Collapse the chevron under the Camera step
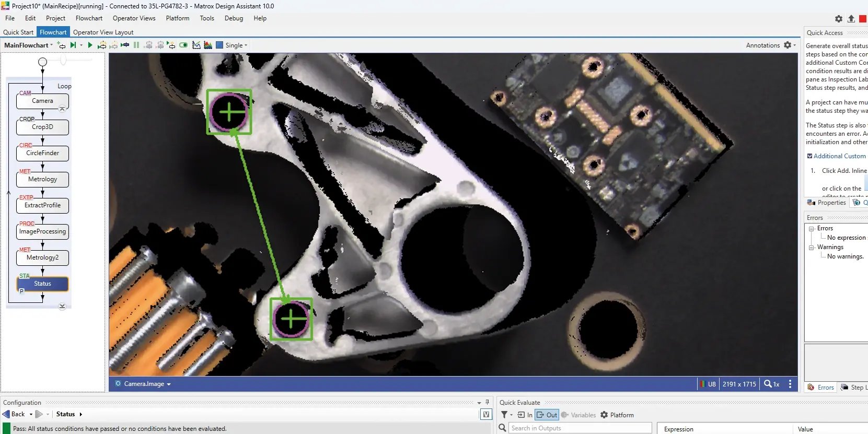Image resolution: width=868 pixels, height=434 pixels. pos(62,109)
